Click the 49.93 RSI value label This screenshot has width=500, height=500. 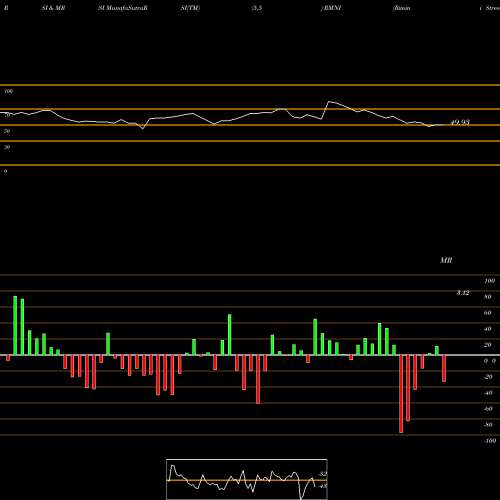[460, 122]
